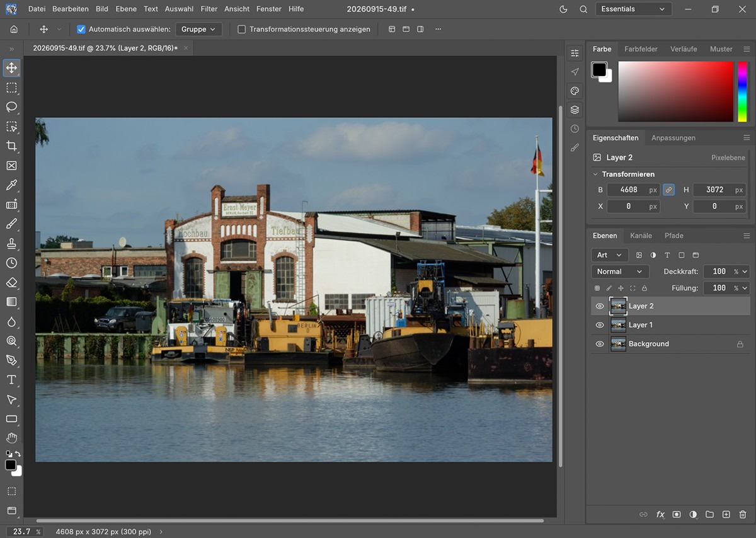Select the Frame tool
Image resolution: width=756 pixels, height=538 pixels.
11,166
